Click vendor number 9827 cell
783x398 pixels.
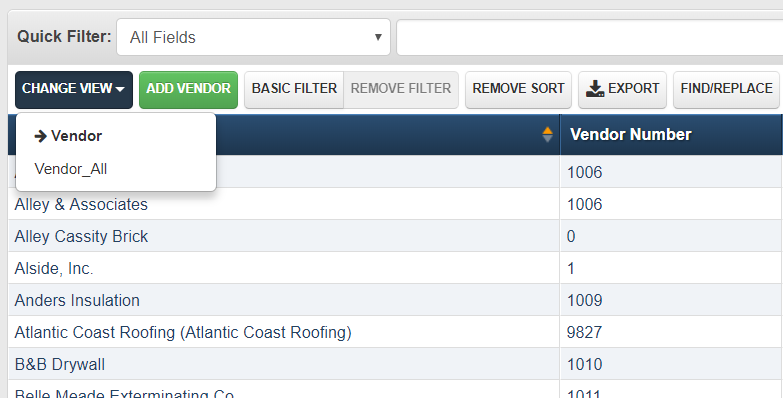tap(672, 332)
